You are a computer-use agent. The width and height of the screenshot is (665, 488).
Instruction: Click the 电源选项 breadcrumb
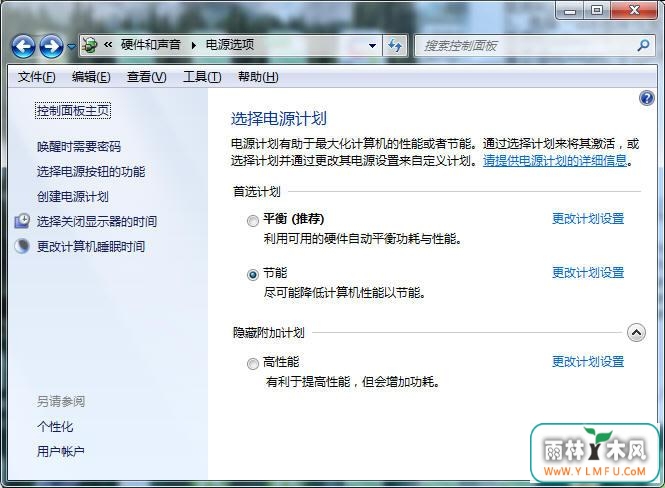pos(230,45)
